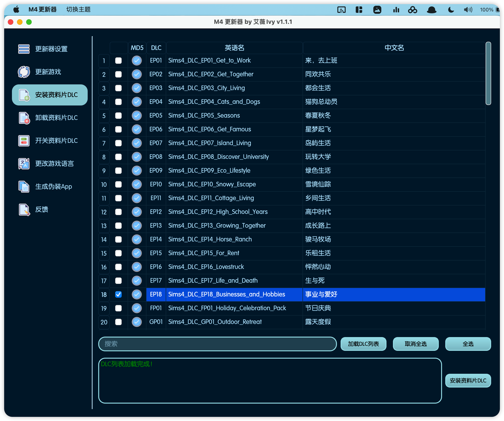Screen dimensions: 504x421
Task: Click the EP09 DLC code cell
Action: tap(156, 170)
